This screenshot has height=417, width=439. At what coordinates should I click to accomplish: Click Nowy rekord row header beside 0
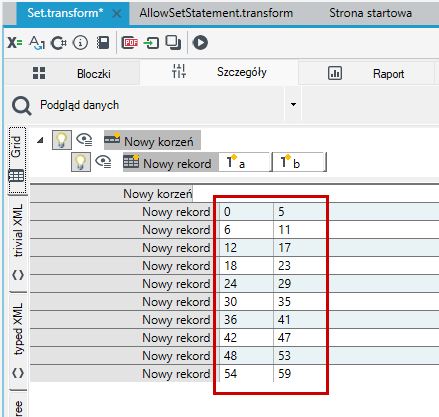121,212
